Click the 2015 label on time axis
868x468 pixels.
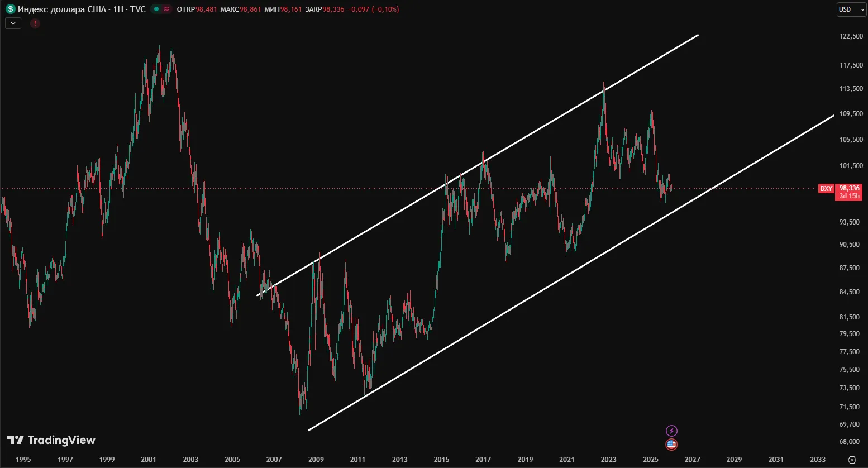pyautogui.click(x=441, y=460)
